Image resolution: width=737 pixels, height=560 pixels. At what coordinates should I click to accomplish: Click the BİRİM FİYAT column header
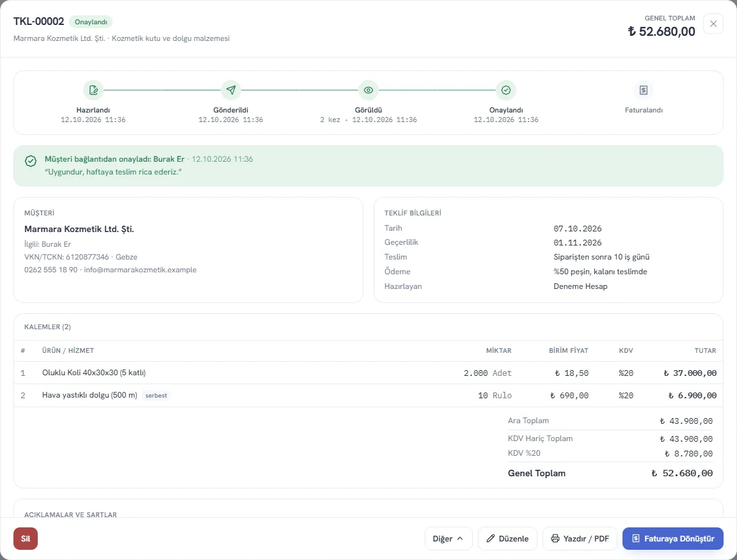tap(569, 350)
